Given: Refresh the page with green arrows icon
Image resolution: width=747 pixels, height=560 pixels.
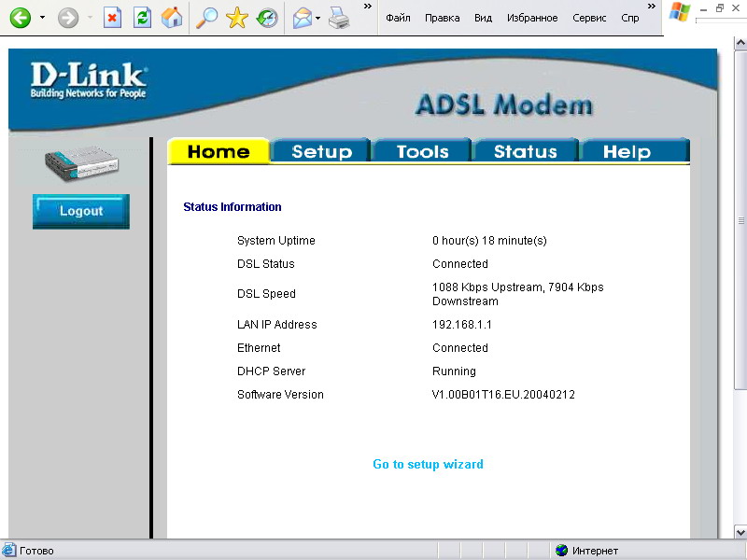Looking at the screenshot, I should click(142, 18).
